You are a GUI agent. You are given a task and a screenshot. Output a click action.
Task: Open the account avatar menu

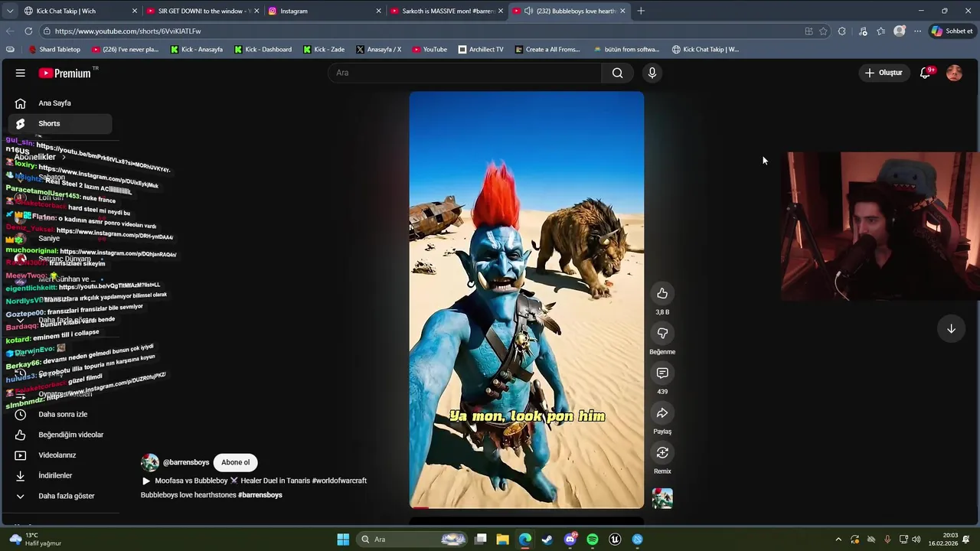click(x=954, y=73)
